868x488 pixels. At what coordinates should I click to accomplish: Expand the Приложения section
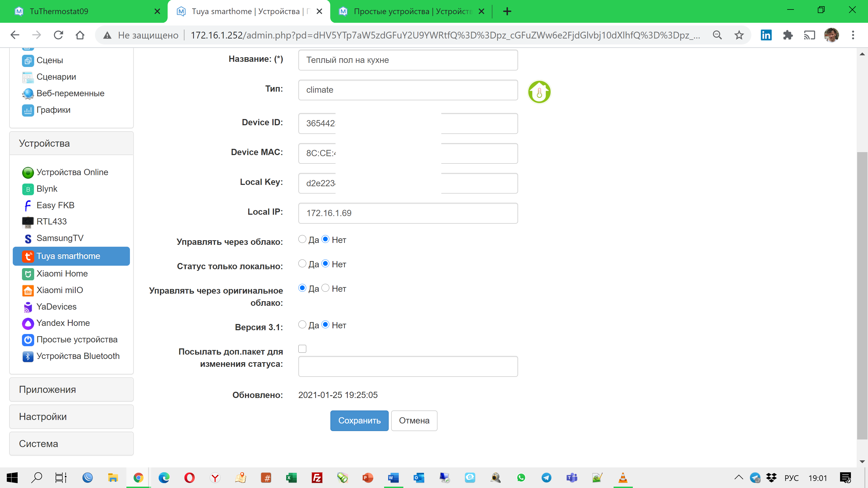pos(47,389)
